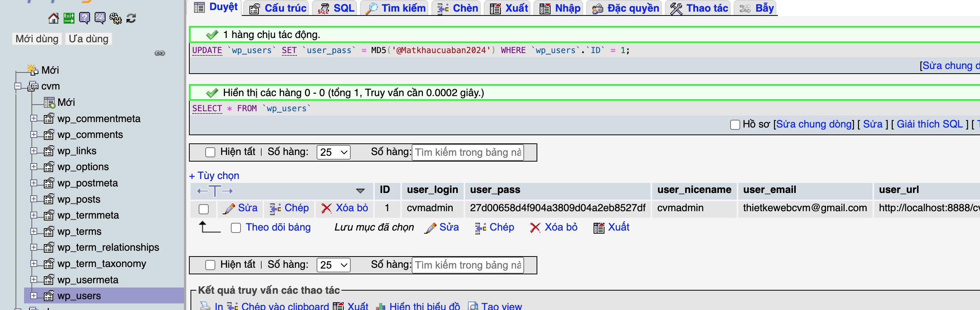Expand the wp_termmeta tree node

(x=34, y=215)
